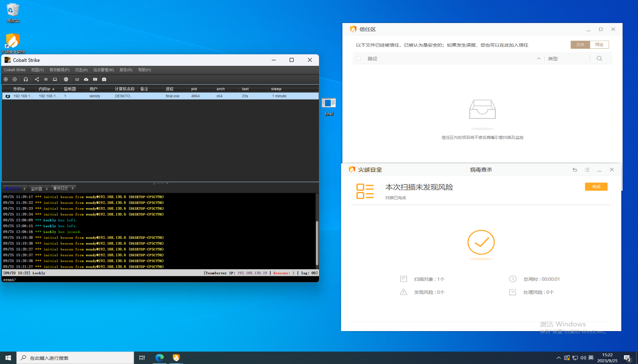Click the disconnect minus icon in Cobalt Strike
The image size is (638, 364).
(15, 79)
